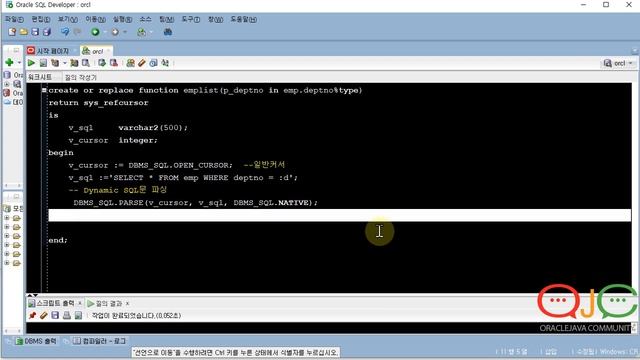Click the Unshared SQL Worksheet icon
640x360 pixels.
(x=130, y=63)
